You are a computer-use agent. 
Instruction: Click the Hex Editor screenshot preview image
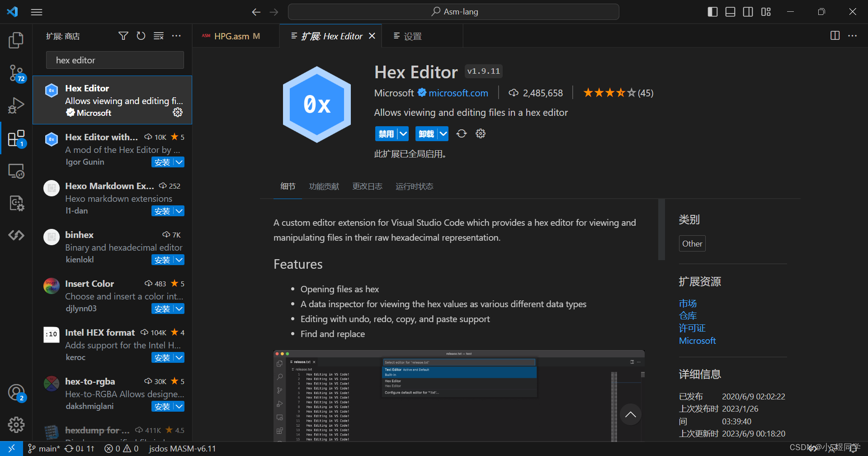(x=459, y=396)
